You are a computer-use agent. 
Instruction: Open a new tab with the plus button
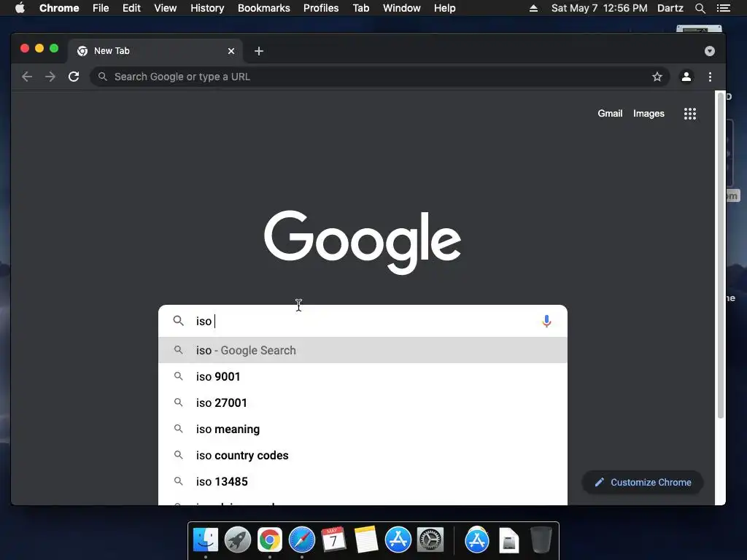259,51
